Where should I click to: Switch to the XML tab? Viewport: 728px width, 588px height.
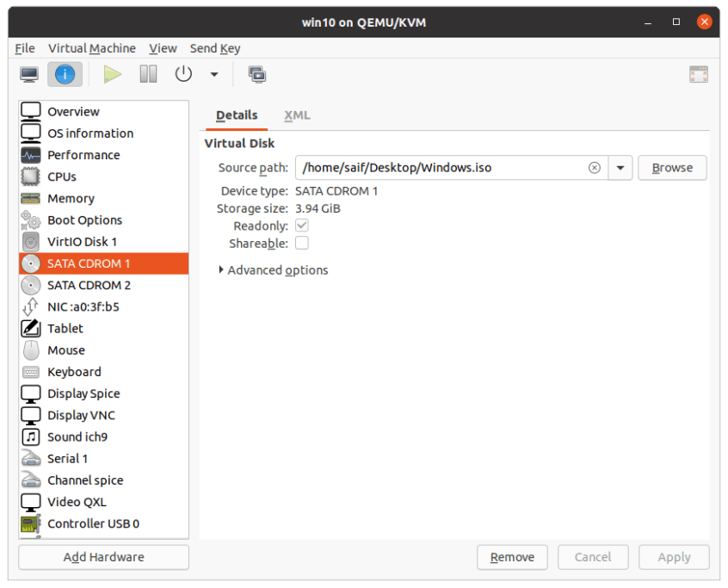[297, 115]
